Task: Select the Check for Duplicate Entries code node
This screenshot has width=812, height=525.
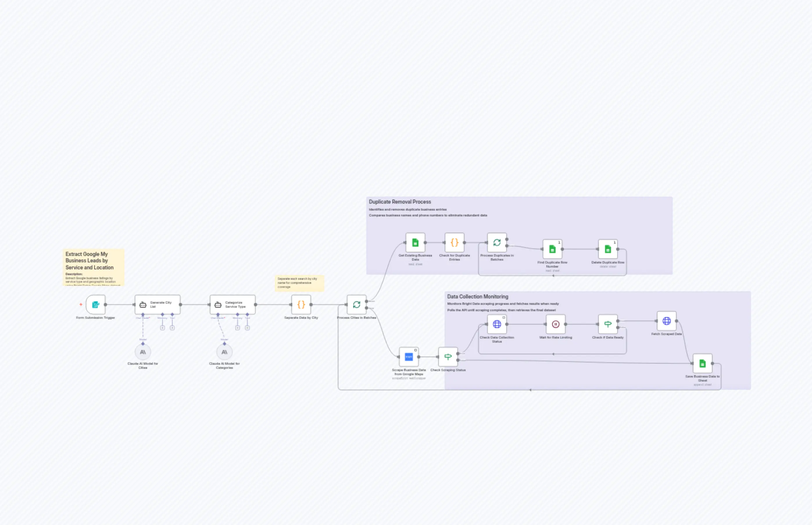Action: [x=454, y=243]
